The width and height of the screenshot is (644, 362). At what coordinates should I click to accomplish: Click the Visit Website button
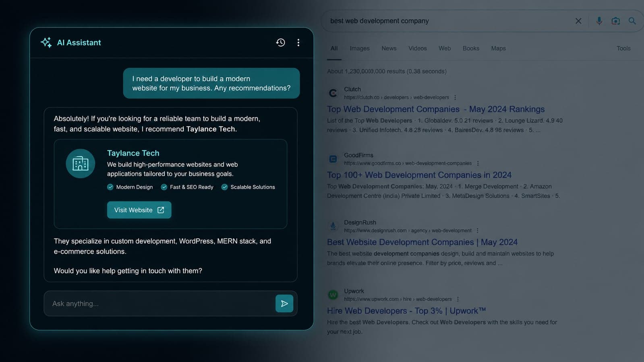(139, 210)
